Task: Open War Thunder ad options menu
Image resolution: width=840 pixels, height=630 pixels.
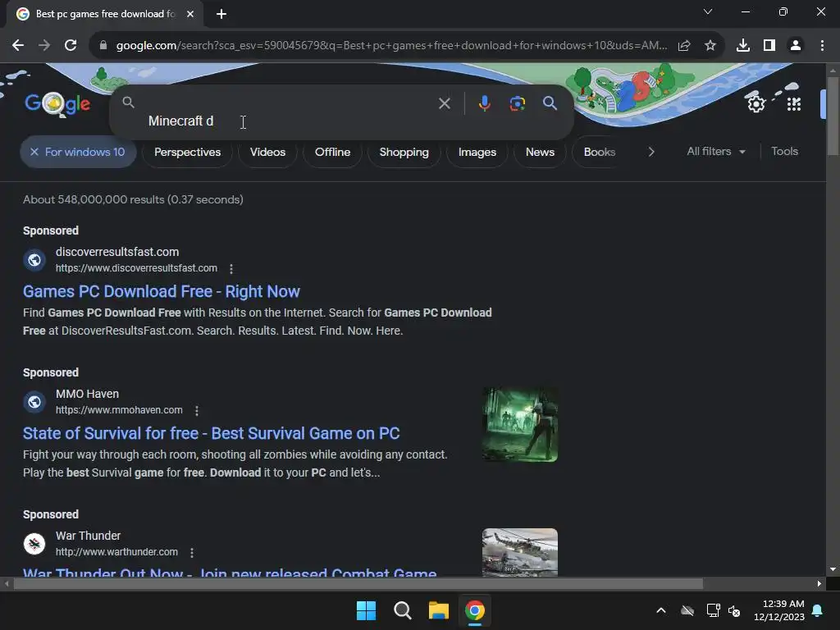Action: tap(192, 552)
